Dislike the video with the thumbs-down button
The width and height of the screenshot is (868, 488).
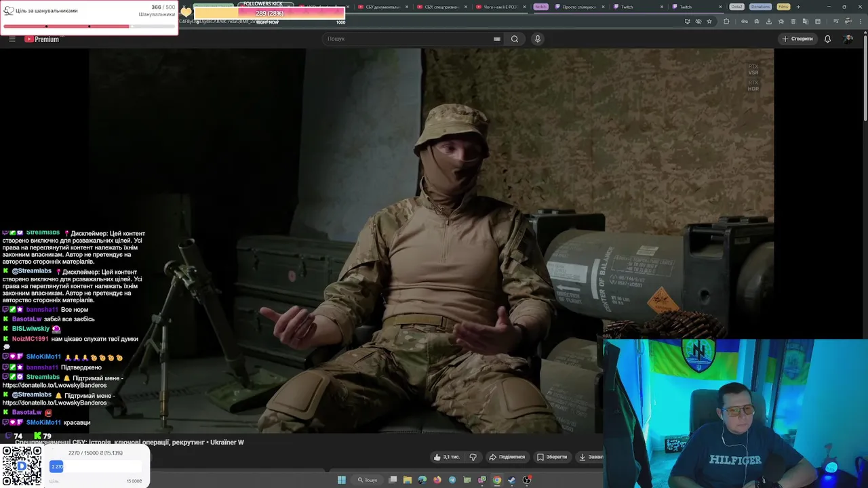tap(473, 457)
